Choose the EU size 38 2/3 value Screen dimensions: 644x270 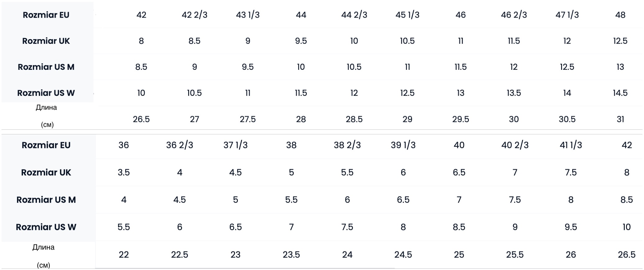pos(347,145)
